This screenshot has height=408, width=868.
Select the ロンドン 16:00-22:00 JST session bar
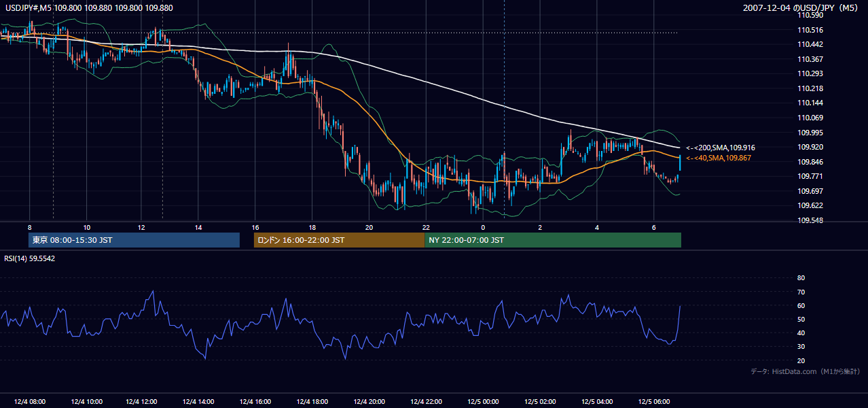pos(339,240)
